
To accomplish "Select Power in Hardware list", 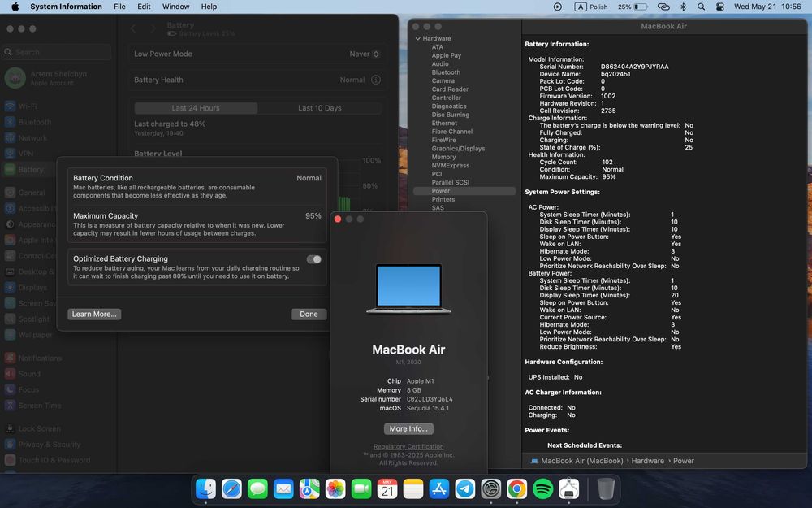I will click(464, 191).
